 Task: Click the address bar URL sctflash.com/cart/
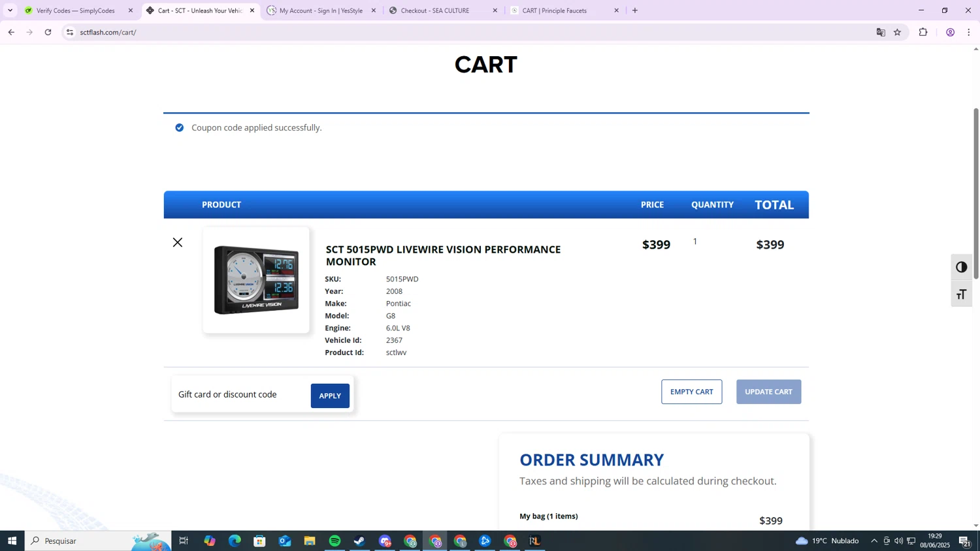pos(108,33)
